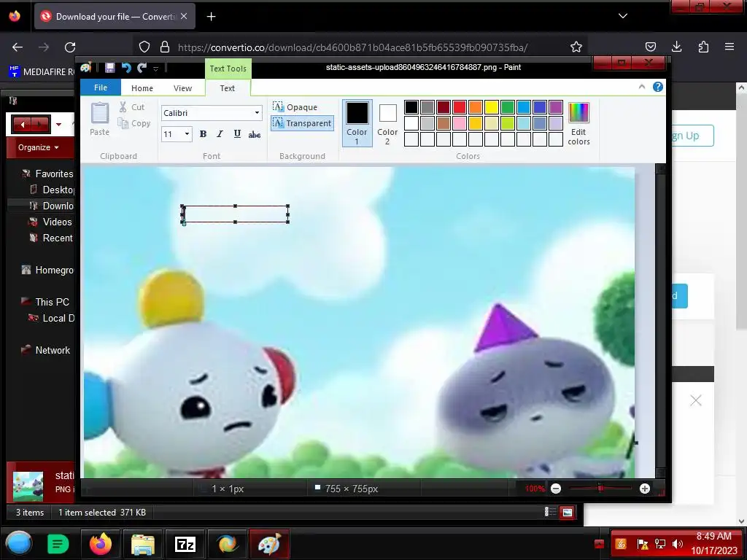Pick the yellow color swatch
Viewport: 747px width, 560px height.
[491, 107]
